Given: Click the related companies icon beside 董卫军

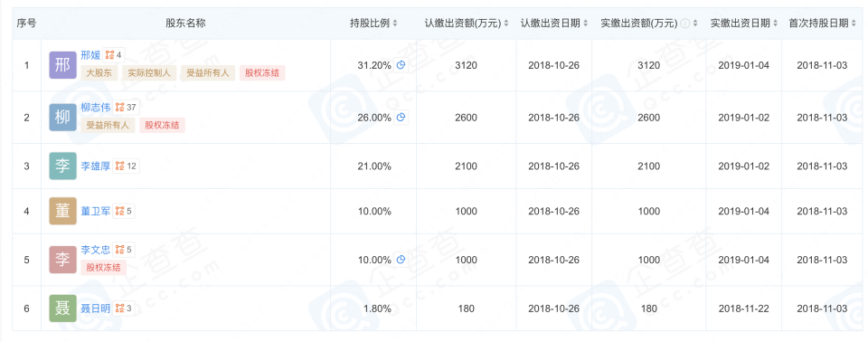Looking at the screenshot, I should point(124,211).
